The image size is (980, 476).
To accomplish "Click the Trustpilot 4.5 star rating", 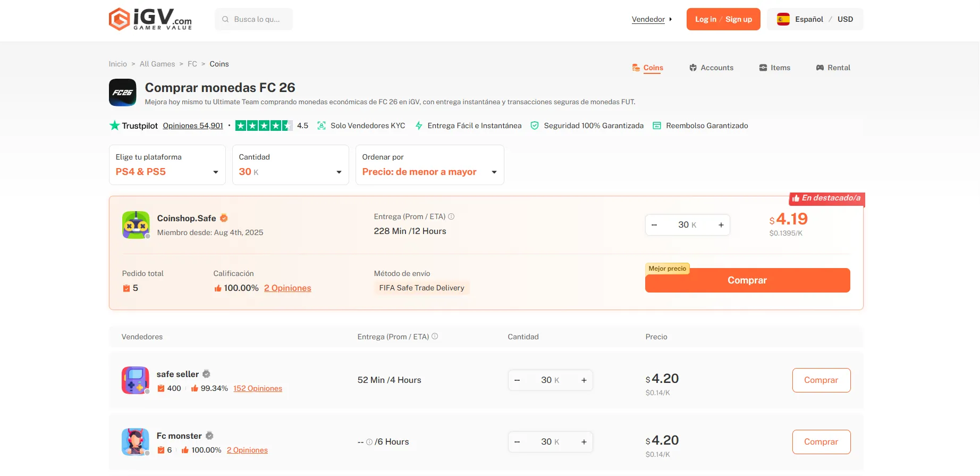I will (x=264, y=126).
